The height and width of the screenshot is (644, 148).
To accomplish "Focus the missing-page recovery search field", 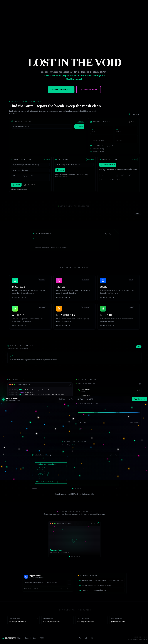I will point(42,126).
